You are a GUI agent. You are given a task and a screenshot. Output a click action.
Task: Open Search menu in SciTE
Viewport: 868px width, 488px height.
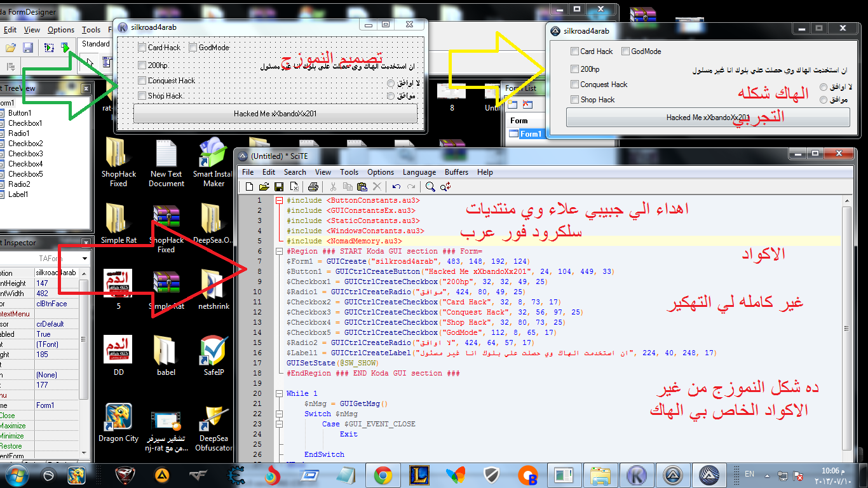295,172
